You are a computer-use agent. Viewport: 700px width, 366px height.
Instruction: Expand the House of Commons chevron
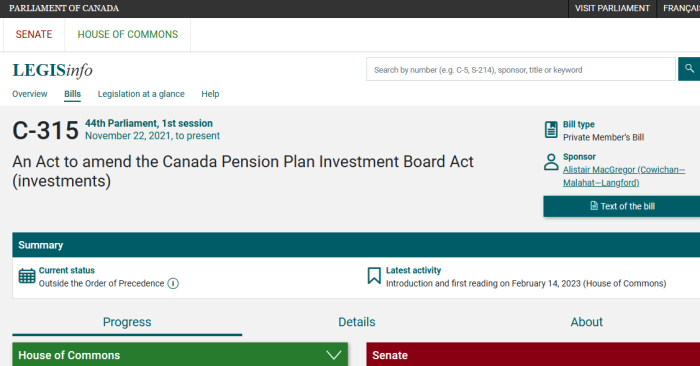coord(333,355)
